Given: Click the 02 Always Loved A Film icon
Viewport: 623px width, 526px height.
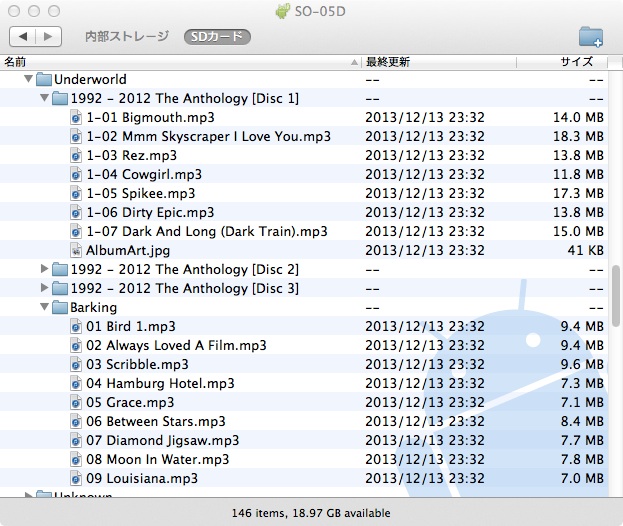Looking at the screenshot, I should (76, 346).
